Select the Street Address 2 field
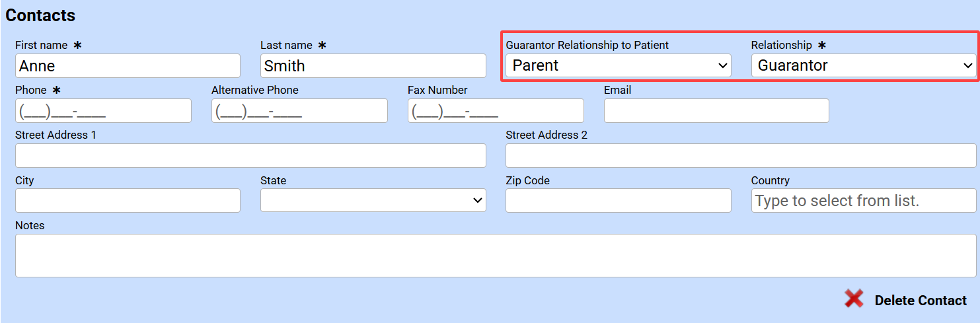Image resolution: width=980 pixels, height=323 pixels. pos(741,156)
